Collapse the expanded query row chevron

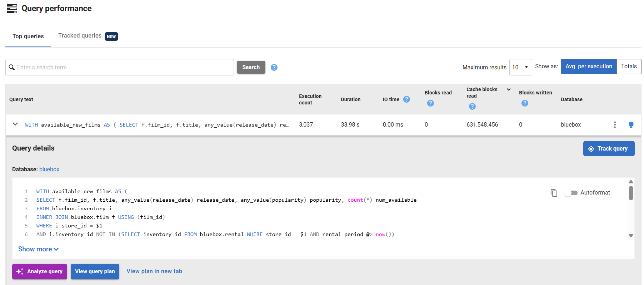(x=15, y=124)
